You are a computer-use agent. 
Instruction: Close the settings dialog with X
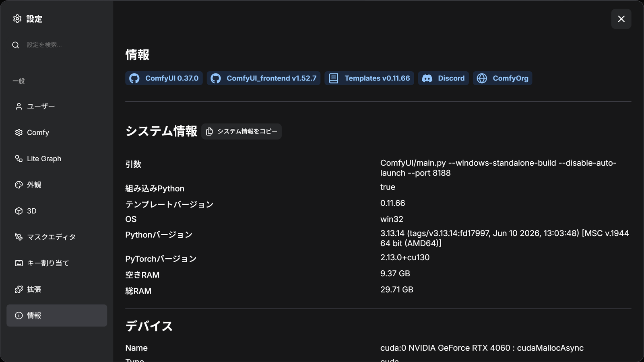(621, 19)
